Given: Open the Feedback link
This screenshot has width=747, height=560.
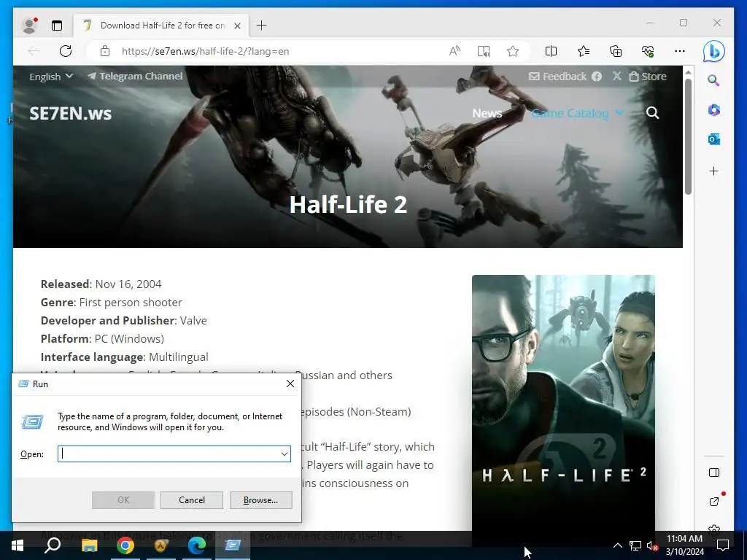Looking at the screenshot, I should click(558, 76).
